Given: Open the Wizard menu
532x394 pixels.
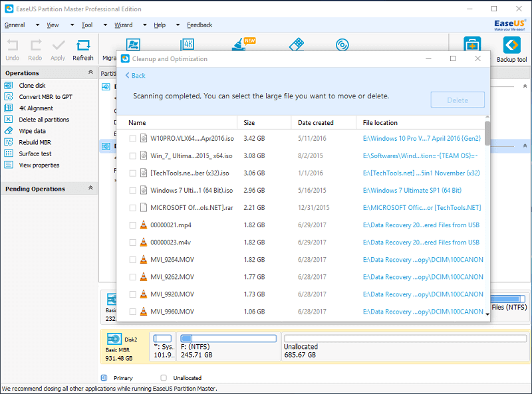Looking at the screenshot, I should coord(123,25).
